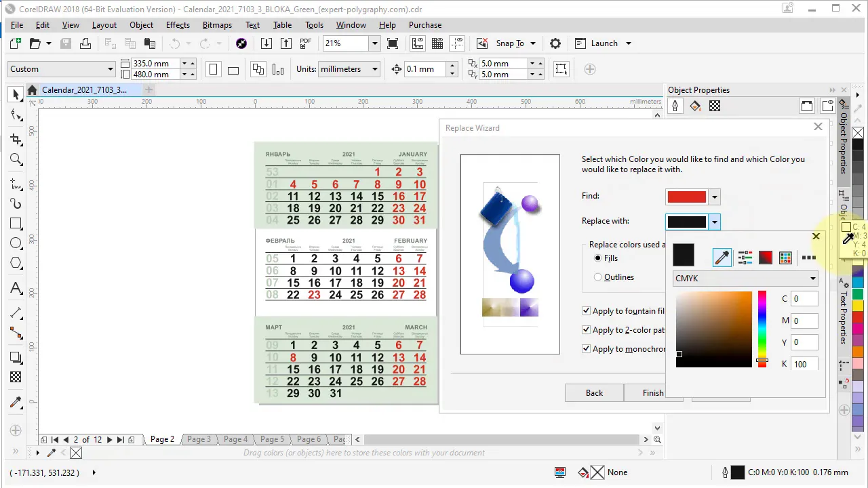Open the Bitmaps menu
868x488 pixels.
click(217, 25)
